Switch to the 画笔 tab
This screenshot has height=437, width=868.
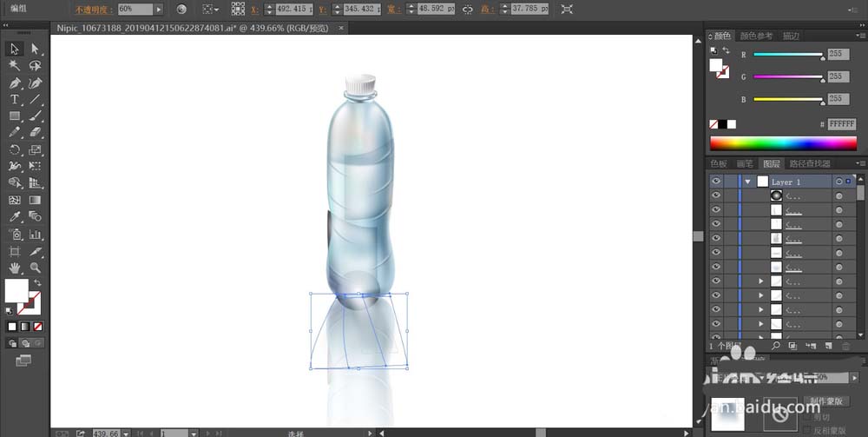pyautogui.click(x=745, y=163)
